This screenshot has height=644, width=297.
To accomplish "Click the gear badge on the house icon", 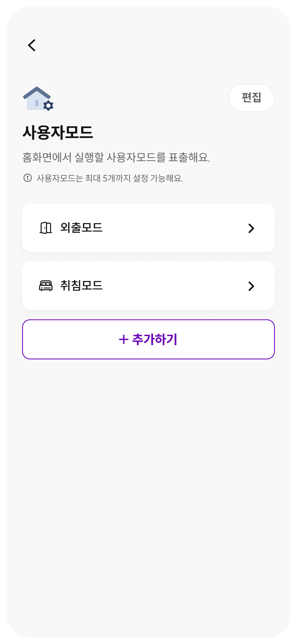I will click(x=48, y=105).
